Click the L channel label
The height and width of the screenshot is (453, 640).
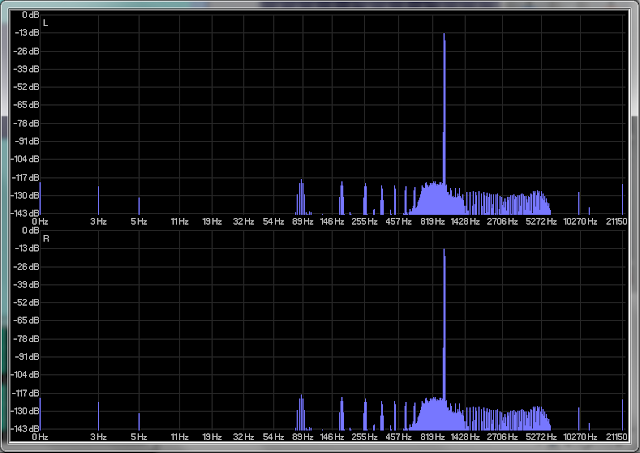(45, 23)
